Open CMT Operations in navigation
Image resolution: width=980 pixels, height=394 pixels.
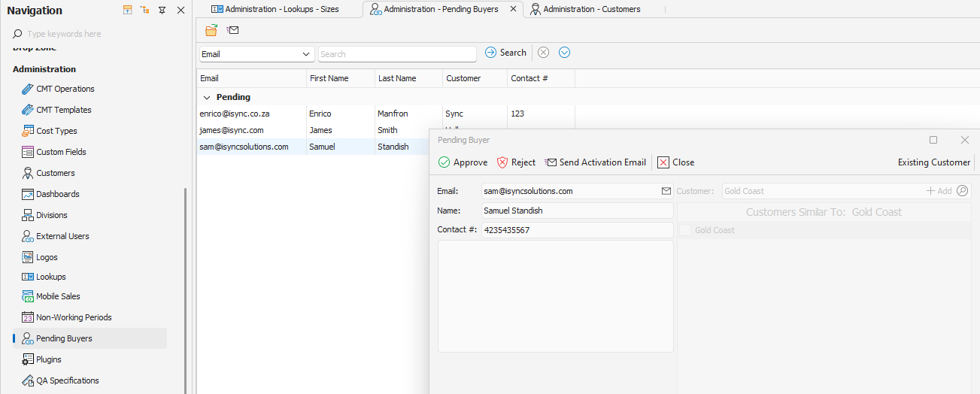(65, 89)
